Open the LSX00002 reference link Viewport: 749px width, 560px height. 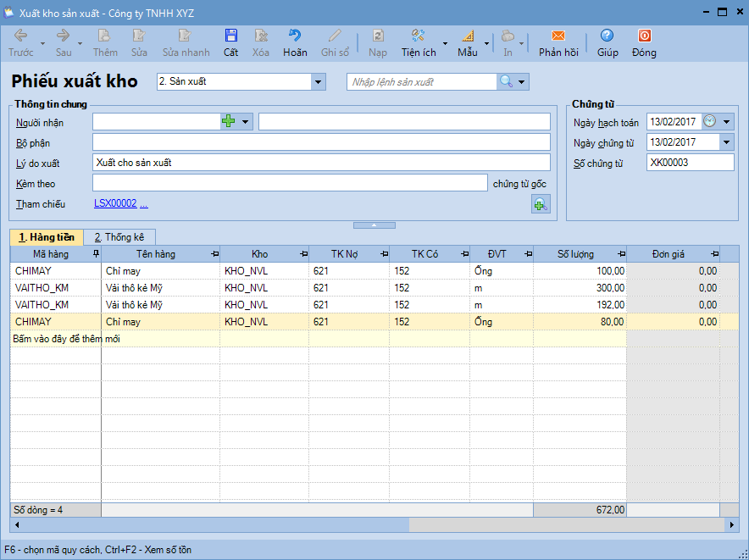(115, 204)
